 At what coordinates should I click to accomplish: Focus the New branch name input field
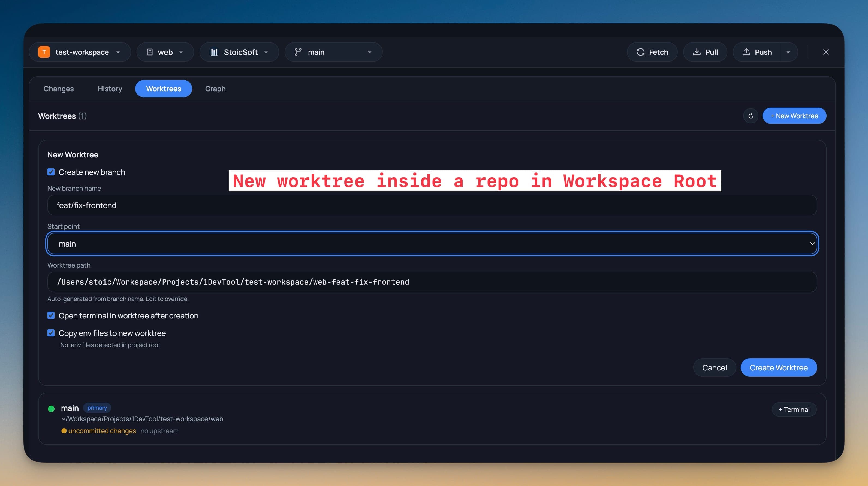pos(432,205)
